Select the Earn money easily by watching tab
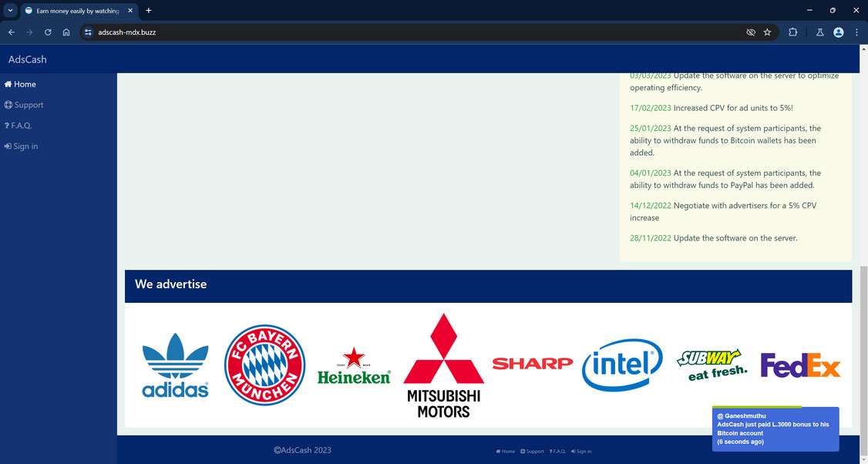The width and height of the screenshot is (868, 464). click(78, 11)
